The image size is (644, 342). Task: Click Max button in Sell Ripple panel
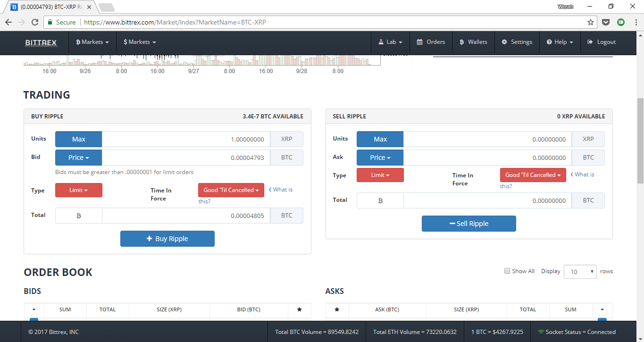click(380, 139)
